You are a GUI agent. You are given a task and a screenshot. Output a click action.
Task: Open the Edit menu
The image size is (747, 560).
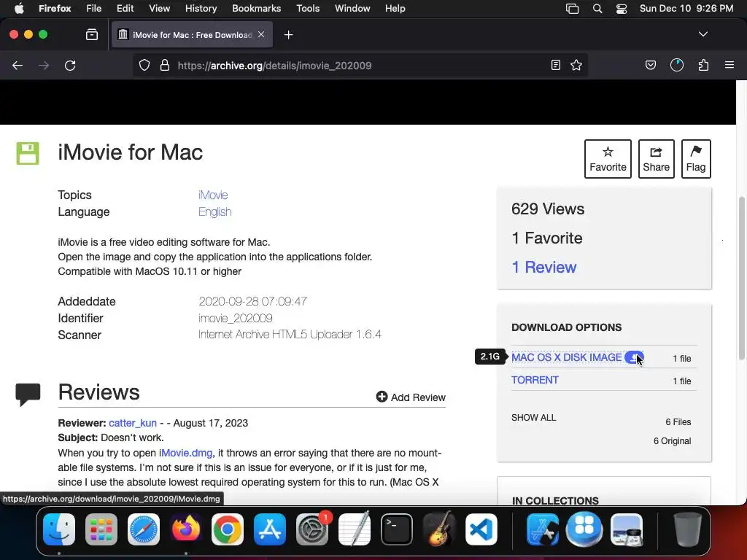[x=125, y=9]
